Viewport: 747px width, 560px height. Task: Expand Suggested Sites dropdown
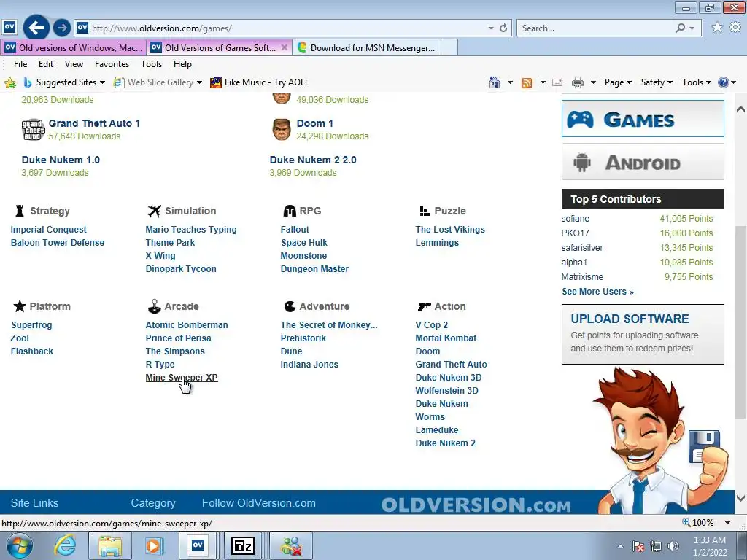pos(102,82)
